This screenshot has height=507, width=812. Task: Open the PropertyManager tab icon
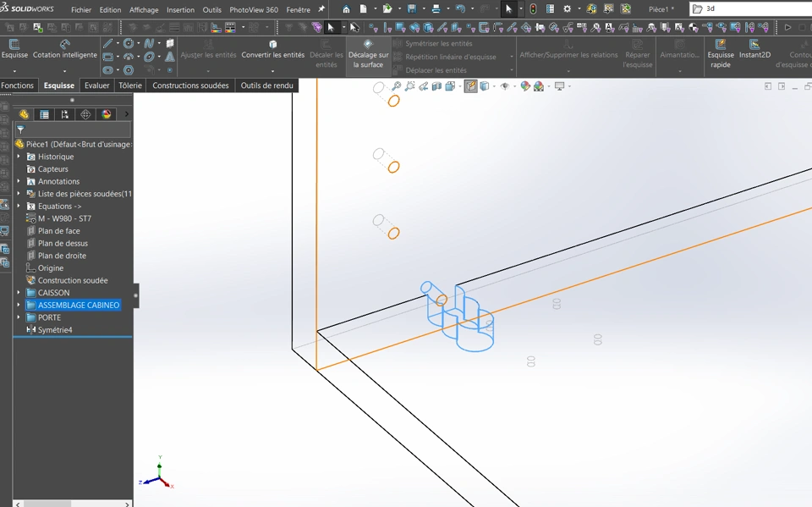[x=45, y=114]
